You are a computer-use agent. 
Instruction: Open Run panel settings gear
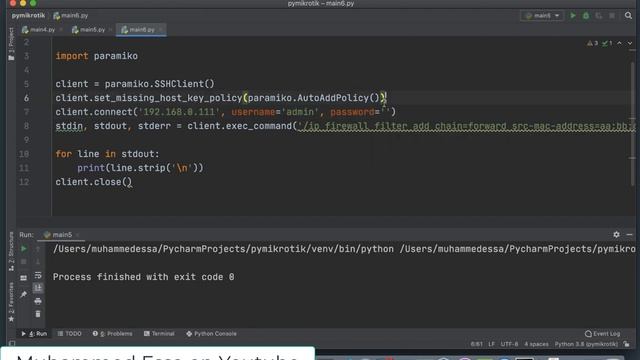pos(616,234)
